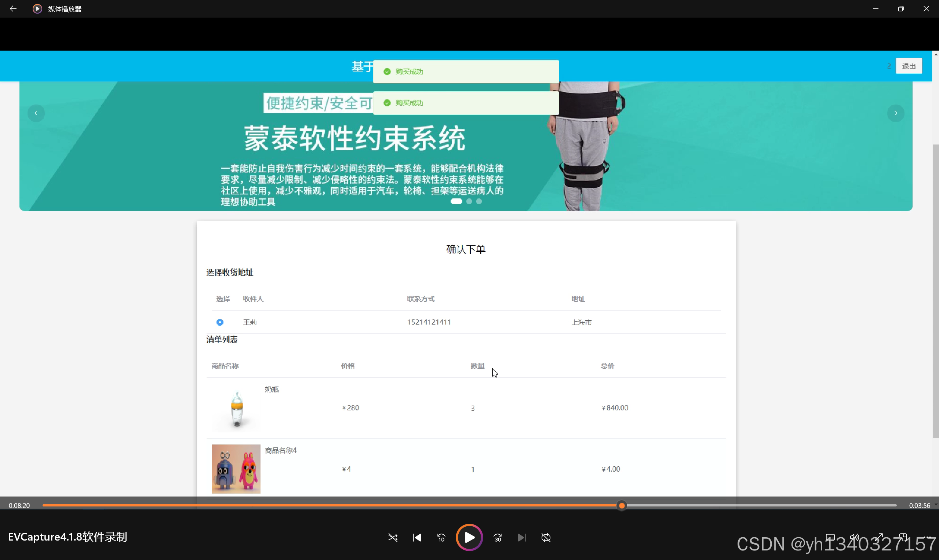Image resolution: width=939 pixels, height=560 pixels.
Task: Click the 退出 logout button
Action: point(909,66)
